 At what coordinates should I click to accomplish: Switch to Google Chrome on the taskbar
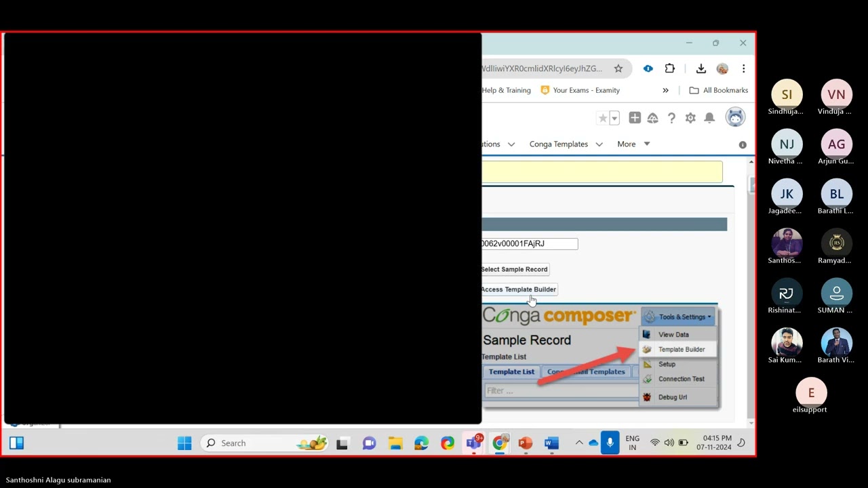coord(499,443)
